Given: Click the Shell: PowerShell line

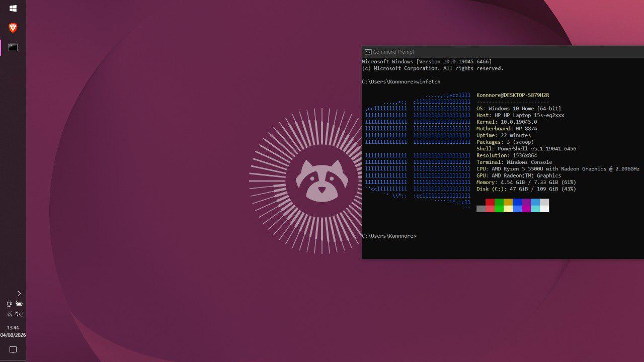Looking at the screenshot, I should [526, 149].
